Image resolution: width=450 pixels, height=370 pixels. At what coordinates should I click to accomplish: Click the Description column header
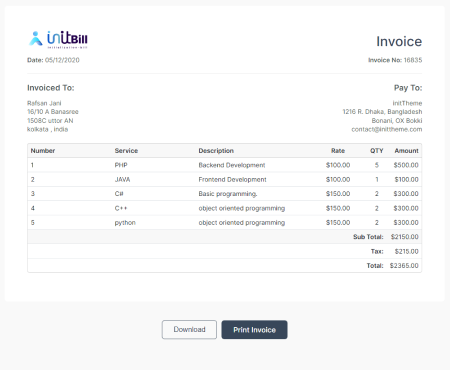pos(216,151)
